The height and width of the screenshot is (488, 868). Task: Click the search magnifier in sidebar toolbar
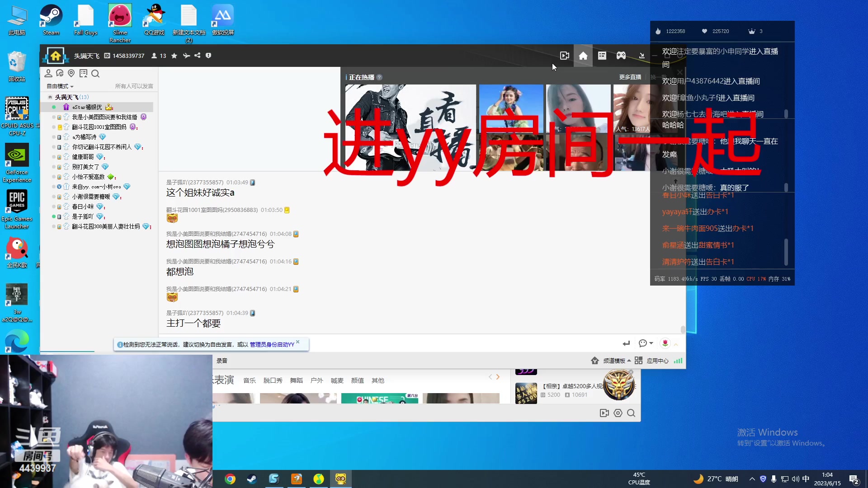tap(95, 73)
